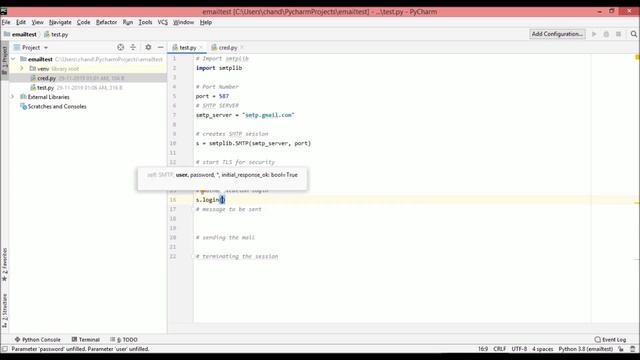The height and width of the screenshot is (360, 640).
Task: Open Python 3.8 interpreter selector
Action: point(586,349)
